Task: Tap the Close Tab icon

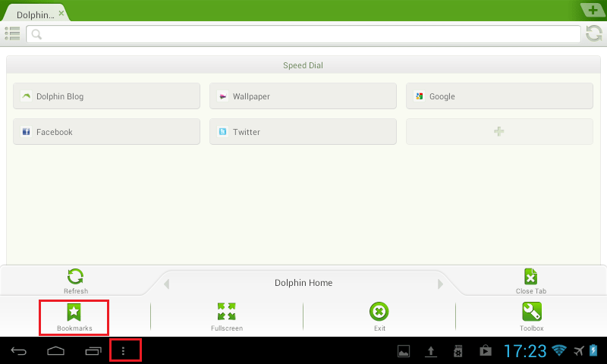Action: tap(530, 277)
